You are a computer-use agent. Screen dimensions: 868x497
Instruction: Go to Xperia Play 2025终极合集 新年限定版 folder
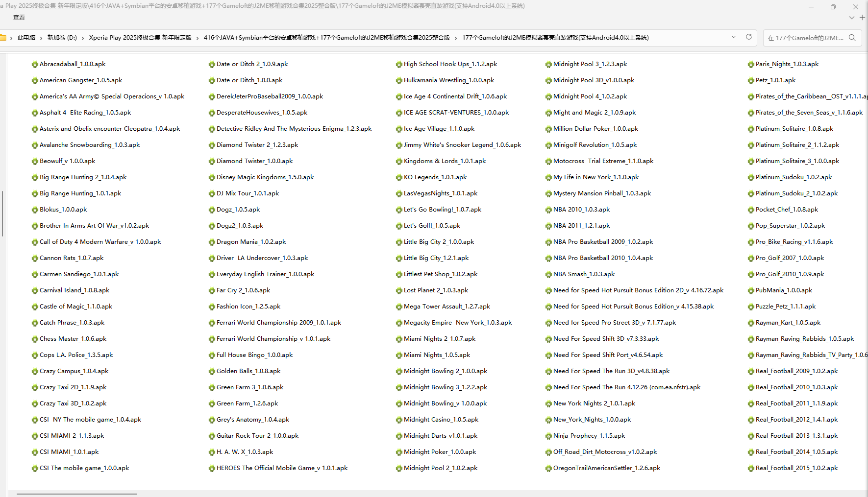click(140, 38)
